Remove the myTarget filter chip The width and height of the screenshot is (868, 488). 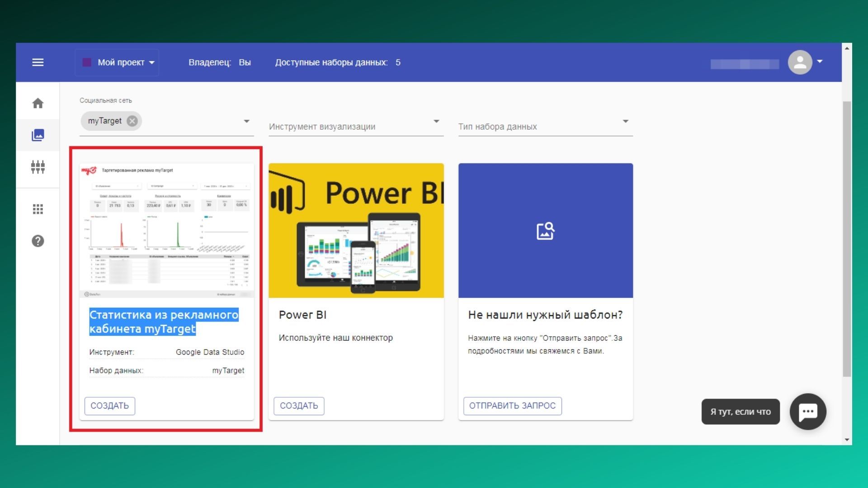point(132,121)
